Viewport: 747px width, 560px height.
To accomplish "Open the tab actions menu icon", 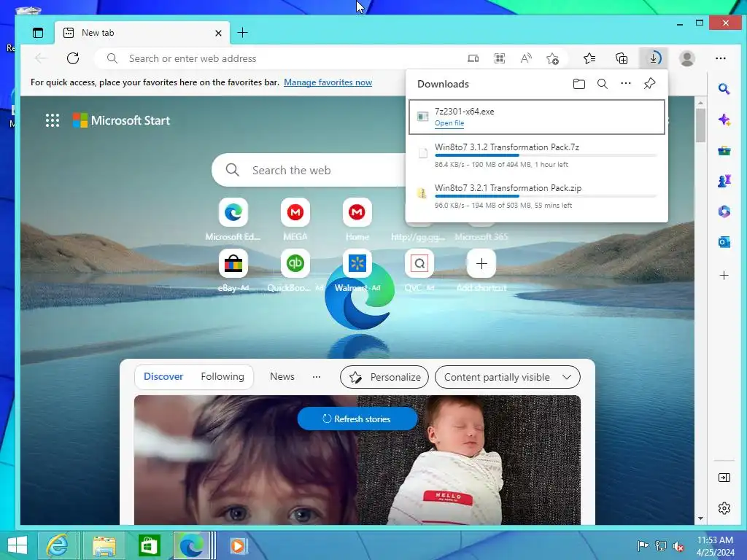I will (x=38, y=33).
